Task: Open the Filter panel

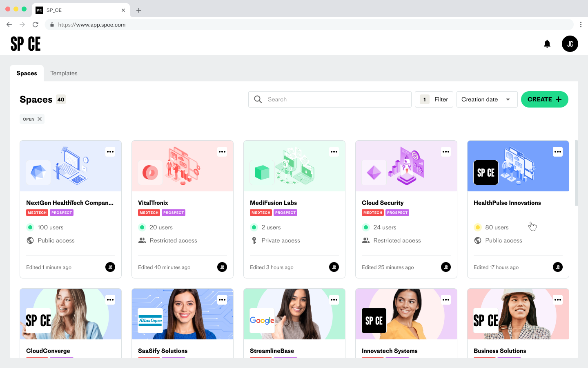Action: tap(434, 99)
